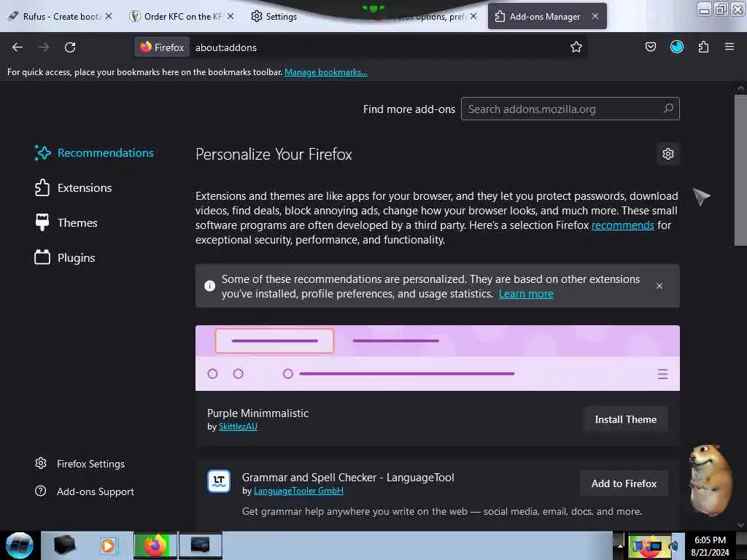Reload the current page
This screenshot has height=560, width=747.
pyautogui.click(x=70, y=47)
